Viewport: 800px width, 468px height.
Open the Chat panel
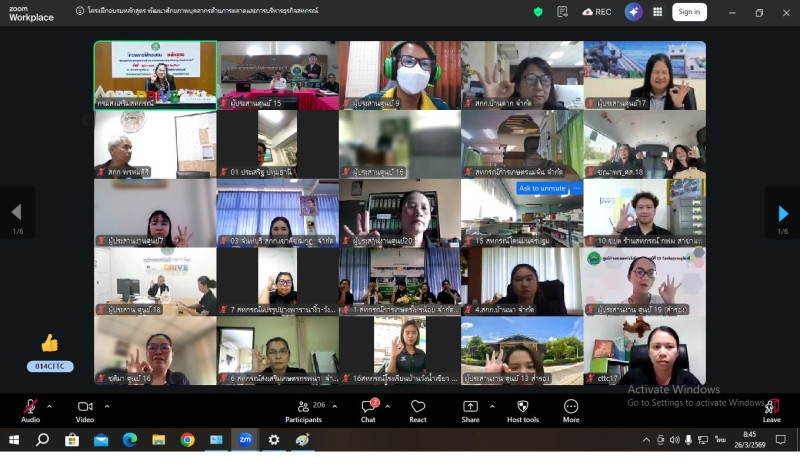coord(369,409)
